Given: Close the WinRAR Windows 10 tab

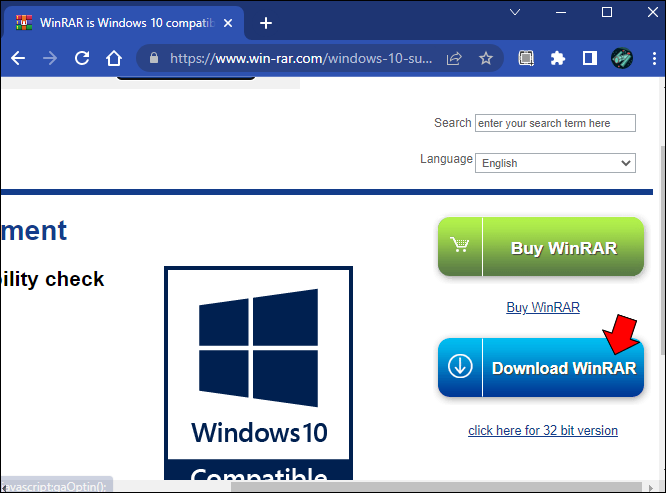Looking at the screenshot, I should click(228, 23).
